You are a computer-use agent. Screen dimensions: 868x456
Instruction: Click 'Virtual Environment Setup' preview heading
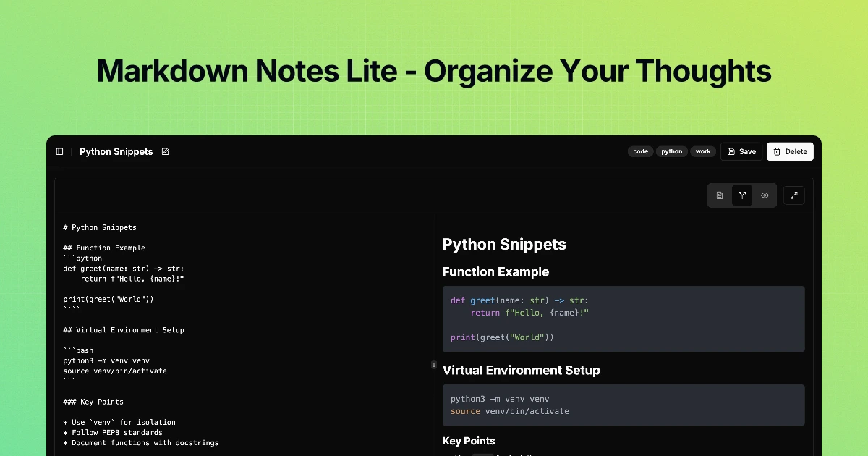(x=521, y=371)
